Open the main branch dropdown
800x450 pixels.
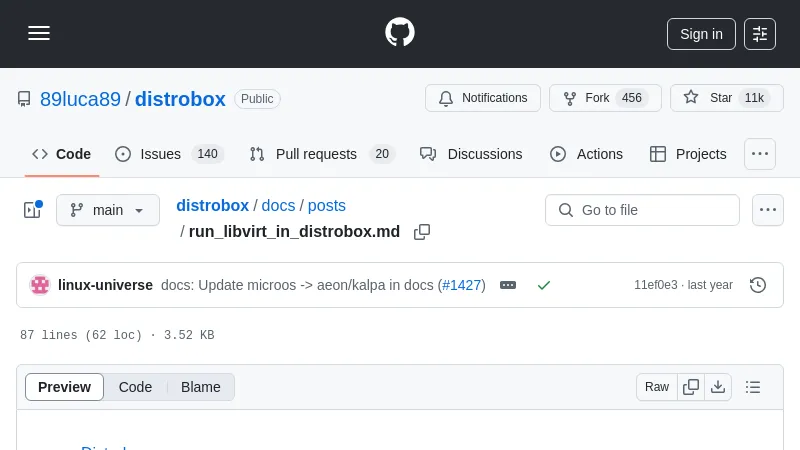[x=108, y=210]
